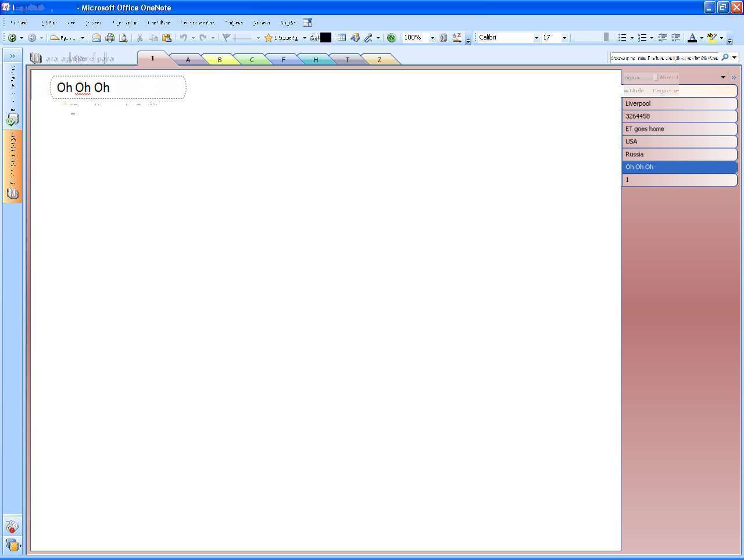This screenshot has height=560, width=744.
Task: Click the scissors Cut icon
Action: [x=139, y=38]
